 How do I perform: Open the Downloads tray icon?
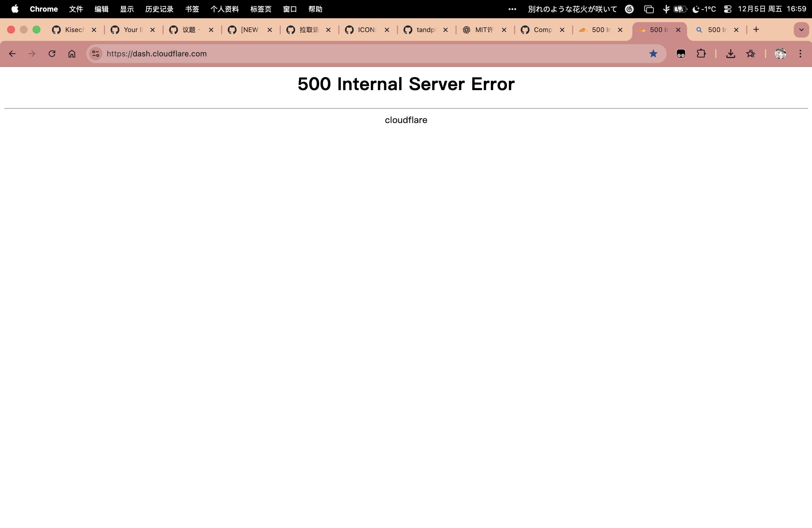tap(730, 54)
